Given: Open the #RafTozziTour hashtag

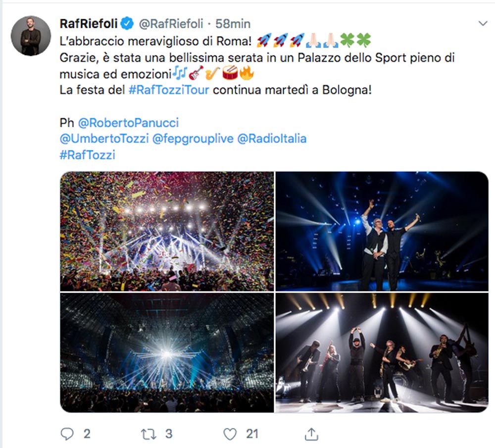Looking at the screenshot, I should (169, 90).
